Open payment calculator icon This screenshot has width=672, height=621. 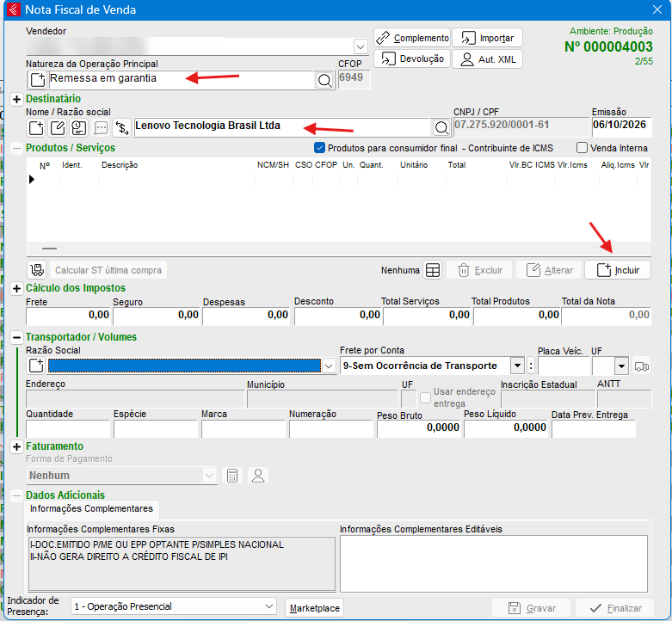[x=232, y=476]
